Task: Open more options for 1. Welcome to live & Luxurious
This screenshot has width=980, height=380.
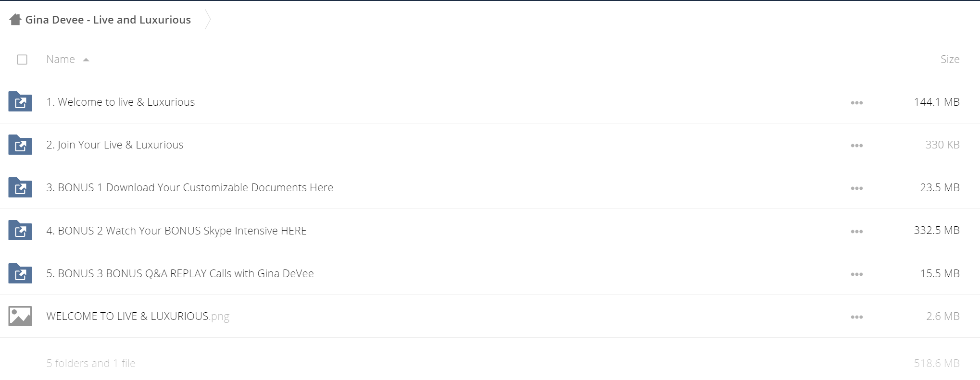Action: [x=856, y=103]
